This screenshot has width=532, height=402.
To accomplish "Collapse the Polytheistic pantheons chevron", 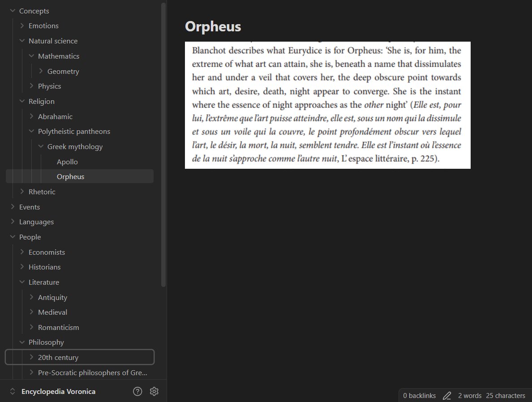I will [31, 131].
